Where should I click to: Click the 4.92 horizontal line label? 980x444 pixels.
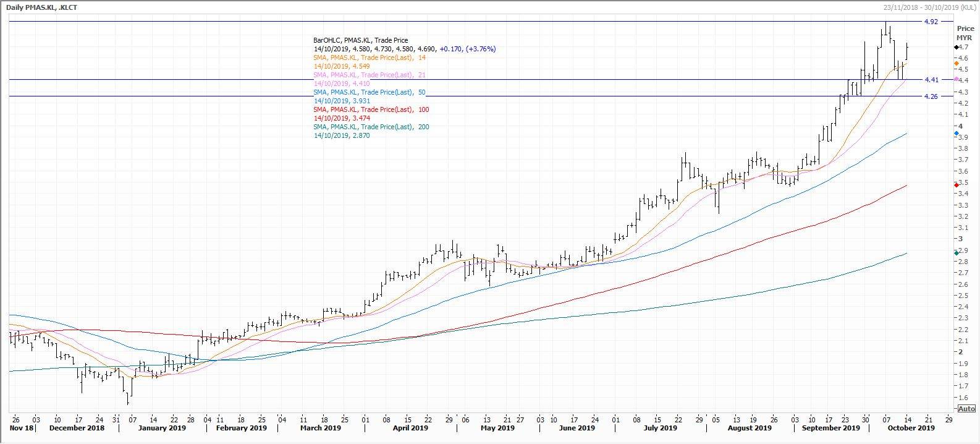coord(931,22)
